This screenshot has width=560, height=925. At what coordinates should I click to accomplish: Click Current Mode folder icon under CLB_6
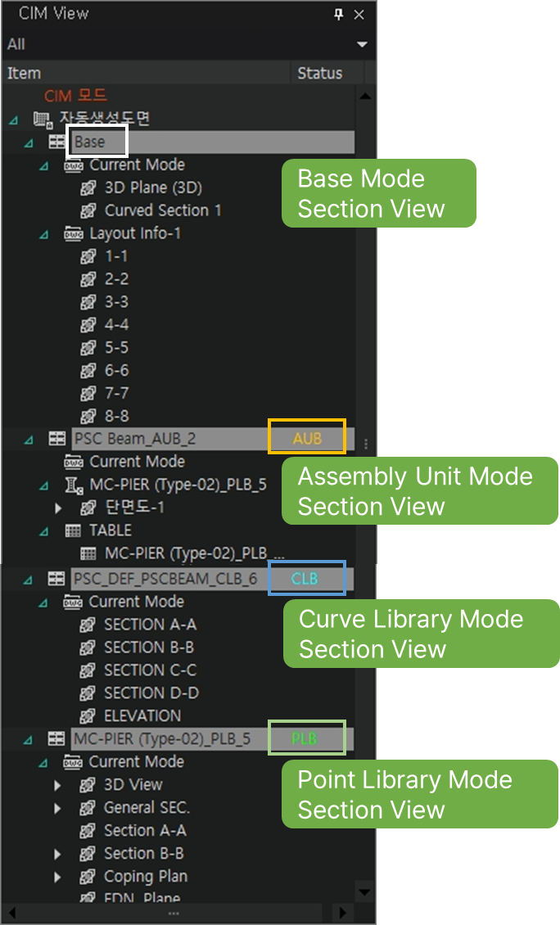[73, 602]
